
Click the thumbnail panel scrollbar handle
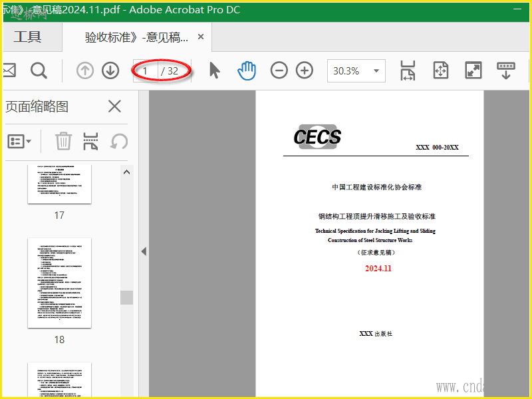[126, 297]
